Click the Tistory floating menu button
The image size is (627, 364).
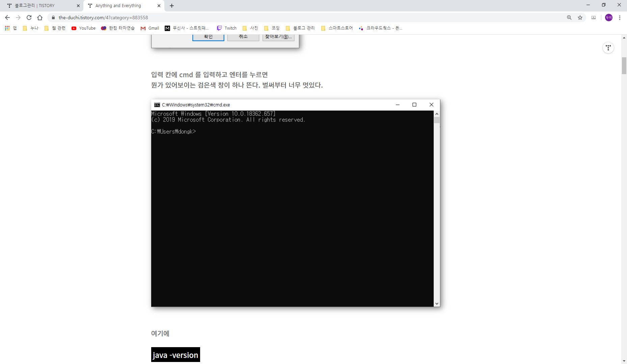point(608,48)
